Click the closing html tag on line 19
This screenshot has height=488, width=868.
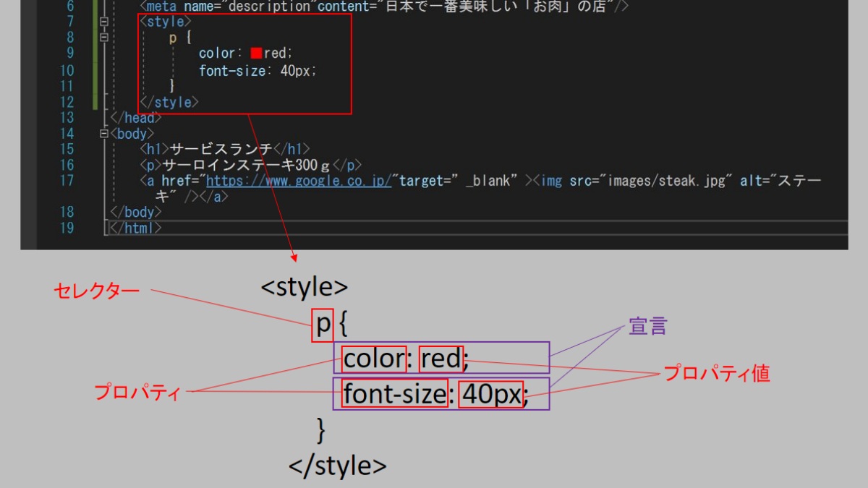(x=135, y=228)
